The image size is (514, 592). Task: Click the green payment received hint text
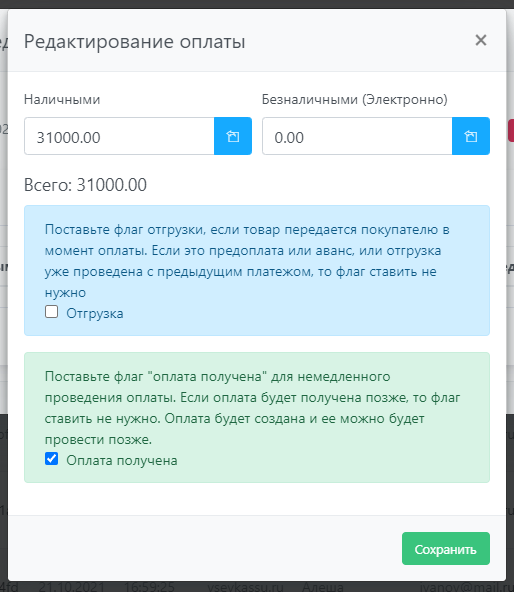pyautogui.click(x=252, y=408)
